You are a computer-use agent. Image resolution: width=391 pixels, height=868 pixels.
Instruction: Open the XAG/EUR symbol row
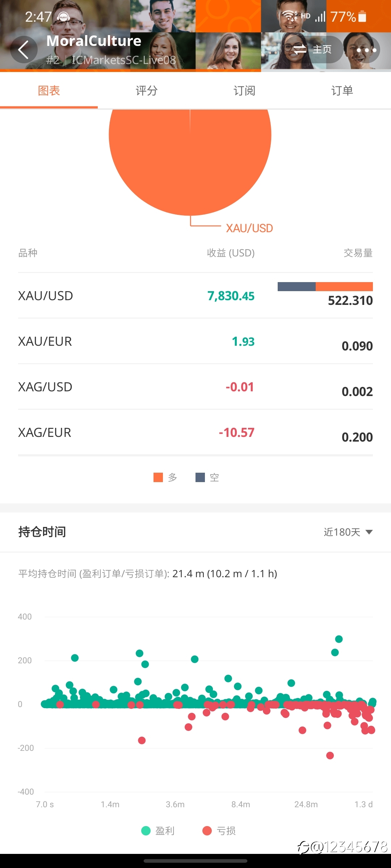pyautogui.click(x=195, y=432)
